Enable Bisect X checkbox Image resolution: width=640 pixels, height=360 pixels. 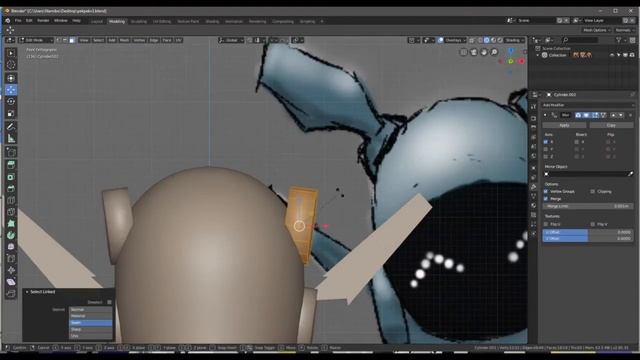click(x=577, y=142)
